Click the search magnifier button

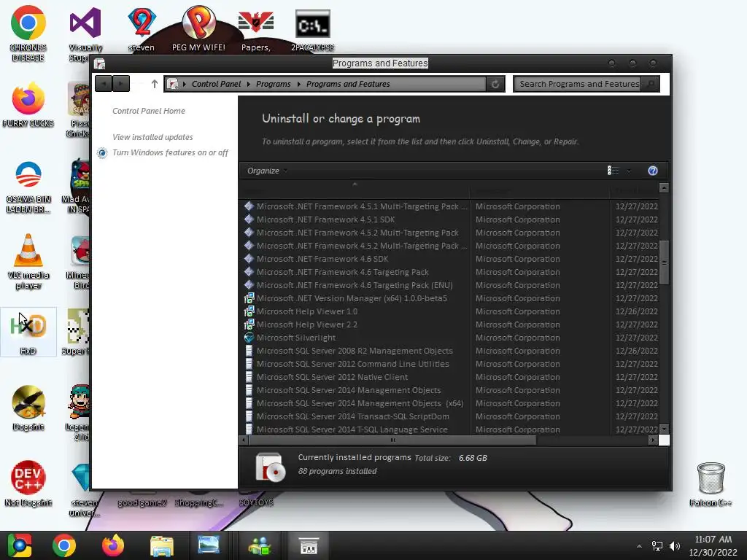click(650, 84)
